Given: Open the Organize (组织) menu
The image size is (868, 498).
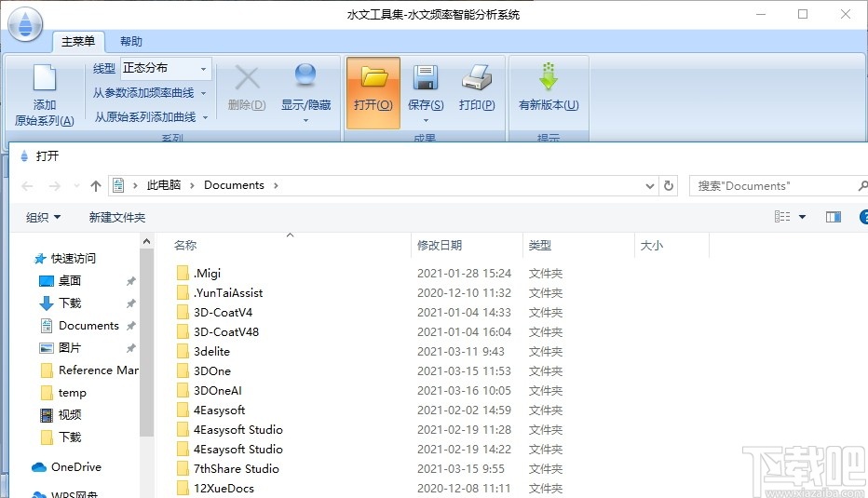Looking at the screenshot, I should 43,217.
